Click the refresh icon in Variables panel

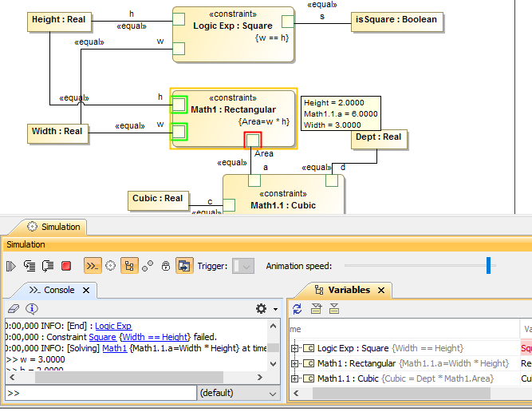click(x=297, y=308)
